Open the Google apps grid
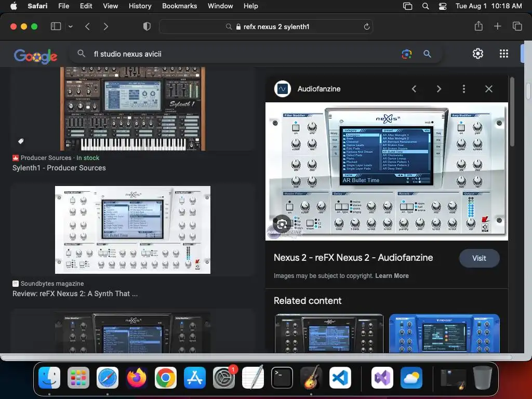 click(504, 54)
